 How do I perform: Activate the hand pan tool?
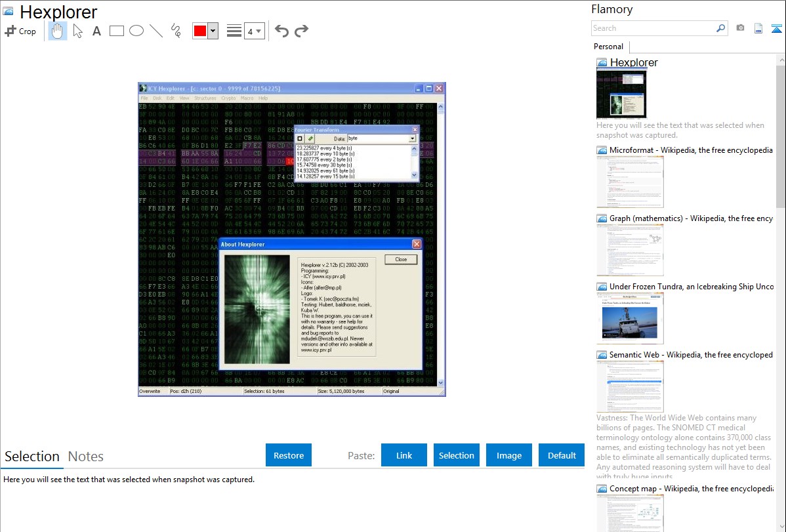(x=58, y=31)
